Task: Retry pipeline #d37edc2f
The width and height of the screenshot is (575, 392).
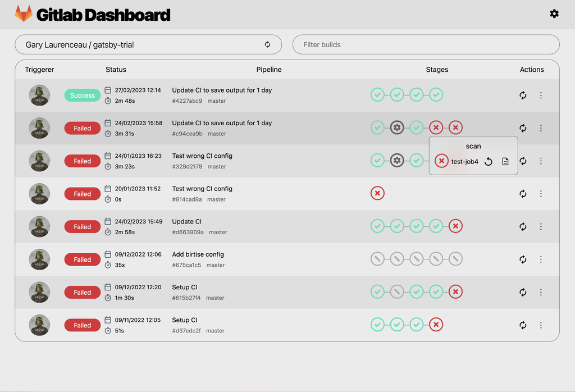Action: (x=523, y=325)
